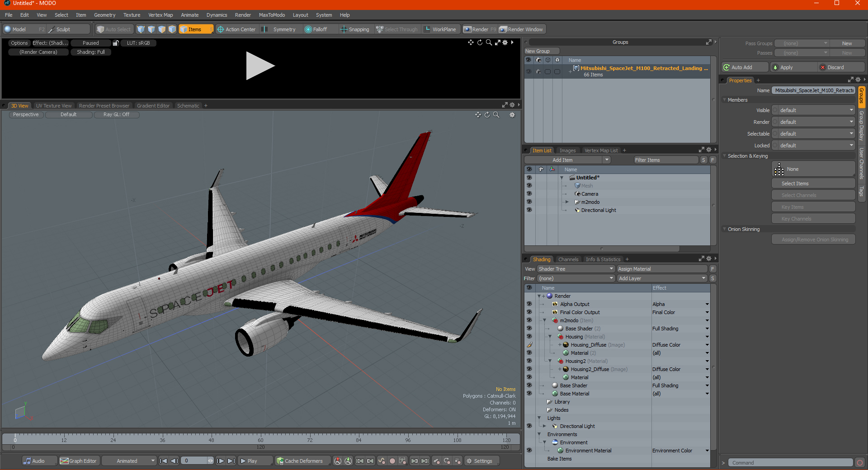Toggle visibility of Housing material
Screen dimensions: 868x470
coord(529,337)
